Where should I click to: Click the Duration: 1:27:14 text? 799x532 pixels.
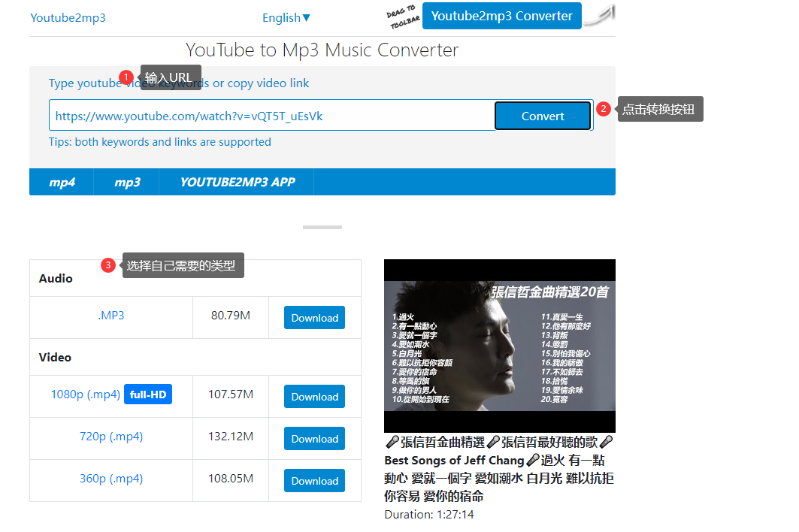pyautogui.click(x=429, y=515)
